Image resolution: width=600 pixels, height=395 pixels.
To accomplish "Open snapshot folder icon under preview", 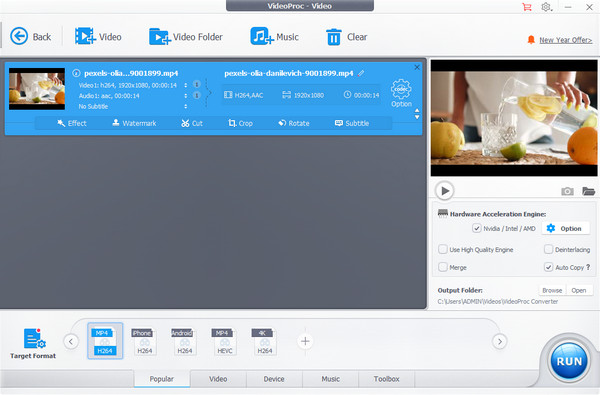I will coord(588,191).
